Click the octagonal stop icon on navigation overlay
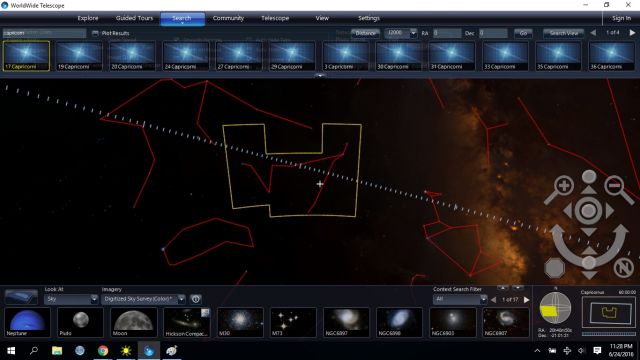 555,268
